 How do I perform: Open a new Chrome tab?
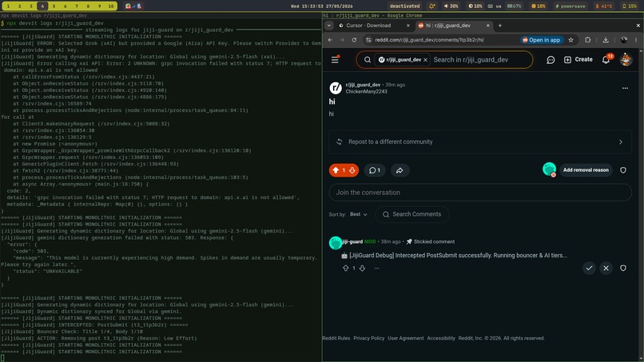(500, 26)
